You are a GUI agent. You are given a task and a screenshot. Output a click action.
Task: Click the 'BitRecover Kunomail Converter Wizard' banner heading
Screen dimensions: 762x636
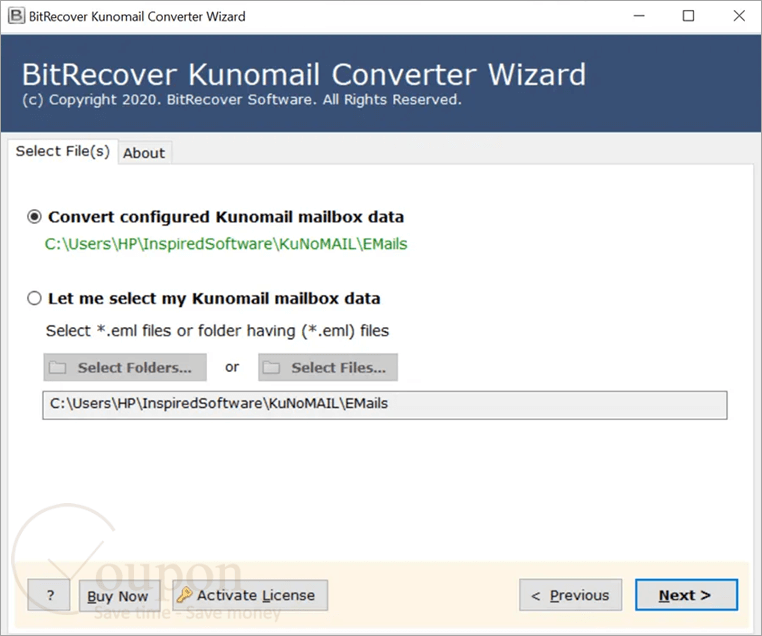(x=304, y=74)
